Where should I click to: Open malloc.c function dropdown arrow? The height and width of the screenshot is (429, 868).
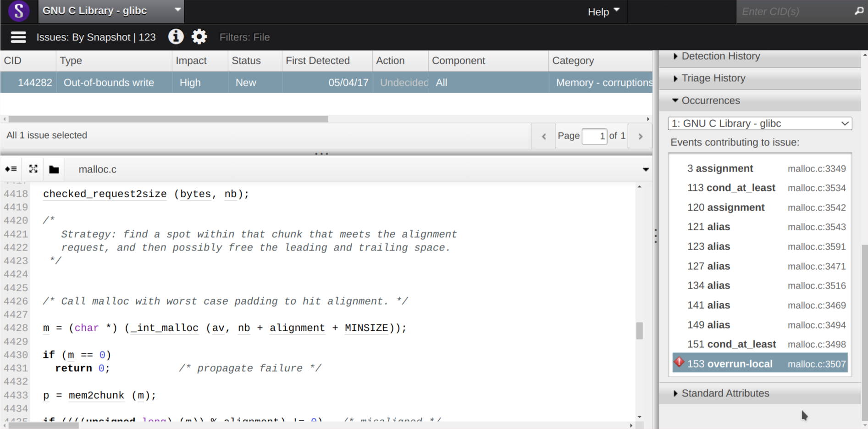tap(646, 170)
